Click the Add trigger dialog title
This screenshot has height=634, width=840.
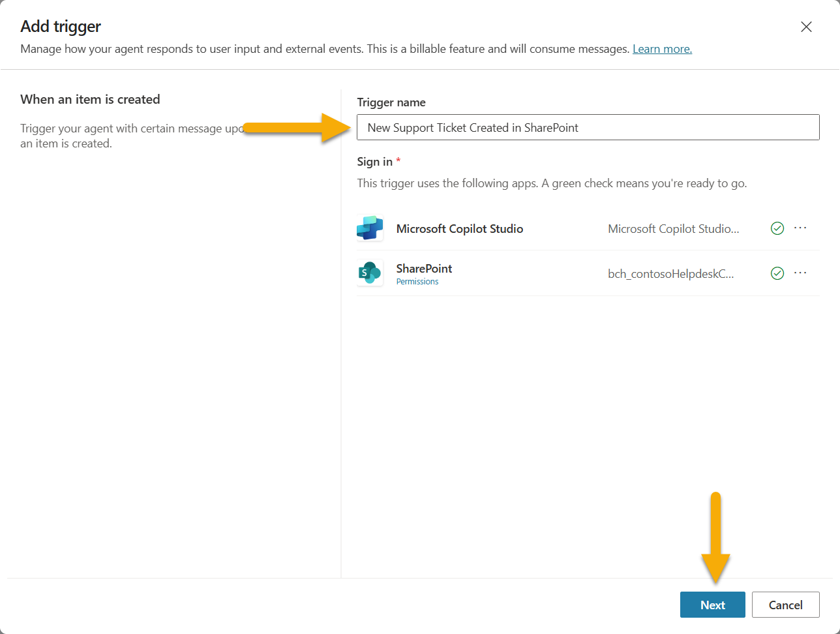[60, 27]
